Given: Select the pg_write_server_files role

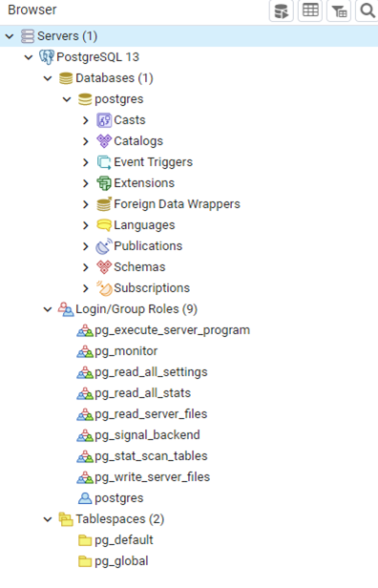Looking at the screenshot, I should [x=153, y=477].
